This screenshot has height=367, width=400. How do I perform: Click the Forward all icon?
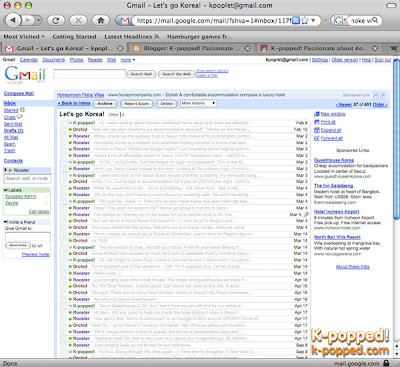(x=317, y=138)
